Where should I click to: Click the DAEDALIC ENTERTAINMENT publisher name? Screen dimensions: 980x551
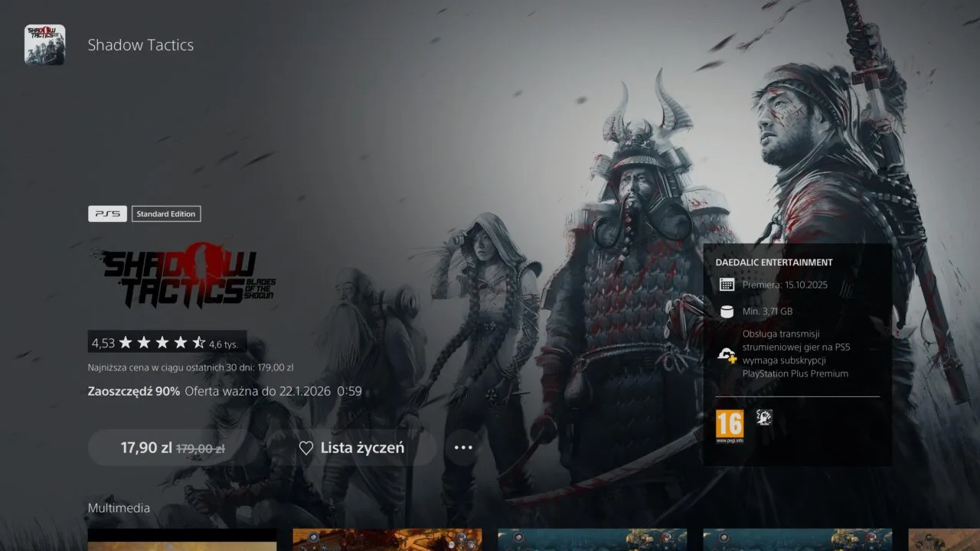point(774,262)
